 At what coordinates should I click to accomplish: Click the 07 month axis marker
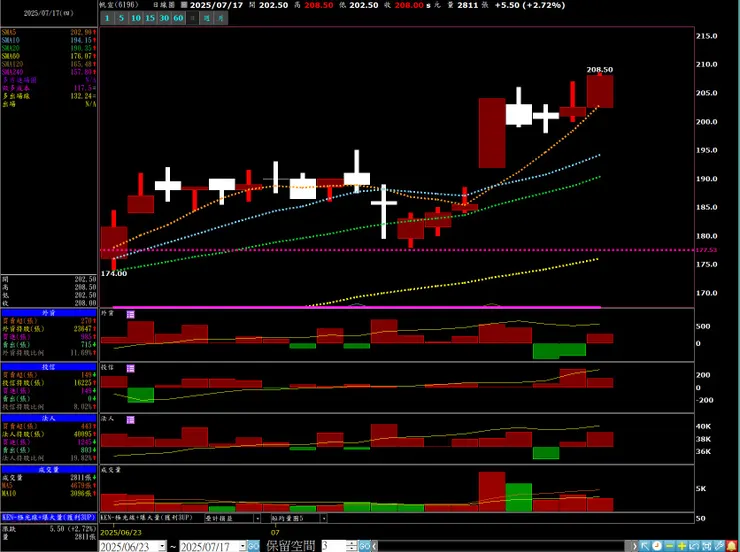[275, 533]
